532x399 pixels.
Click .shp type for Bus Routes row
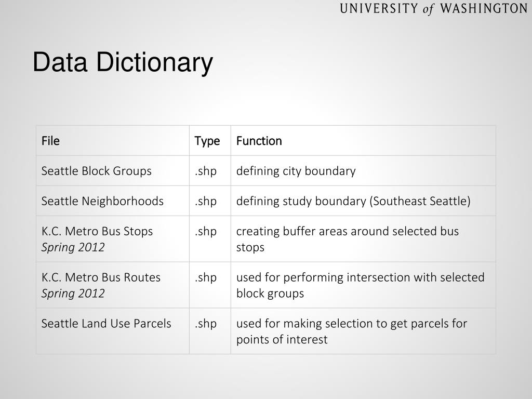click(x=206, y=277)
